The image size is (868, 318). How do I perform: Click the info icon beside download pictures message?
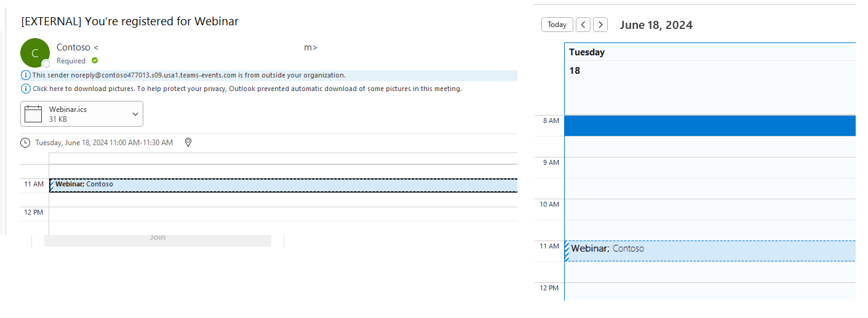coord(26,89)
